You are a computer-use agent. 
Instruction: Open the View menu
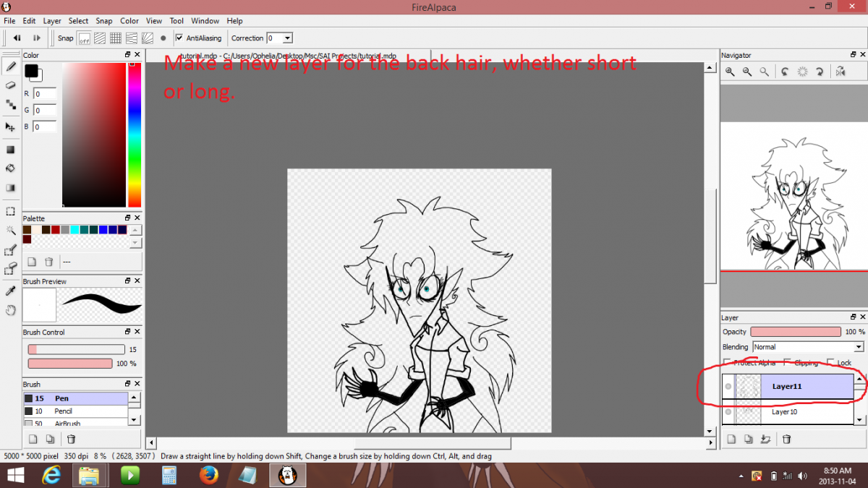(154, 21)
